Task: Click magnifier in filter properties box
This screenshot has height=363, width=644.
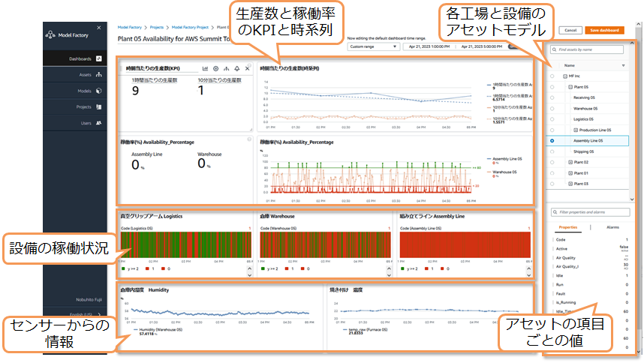Action: 555,212
